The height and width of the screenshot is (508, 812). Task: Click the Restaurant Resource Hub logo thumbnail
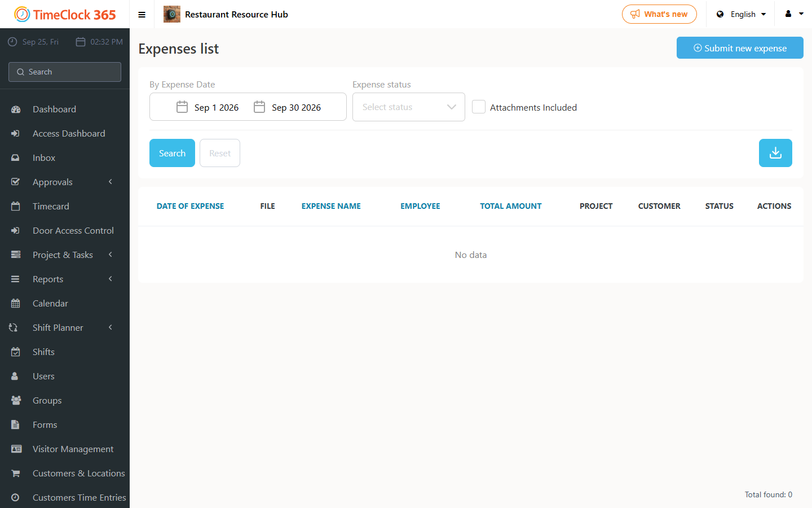click(x=172, y=14)
